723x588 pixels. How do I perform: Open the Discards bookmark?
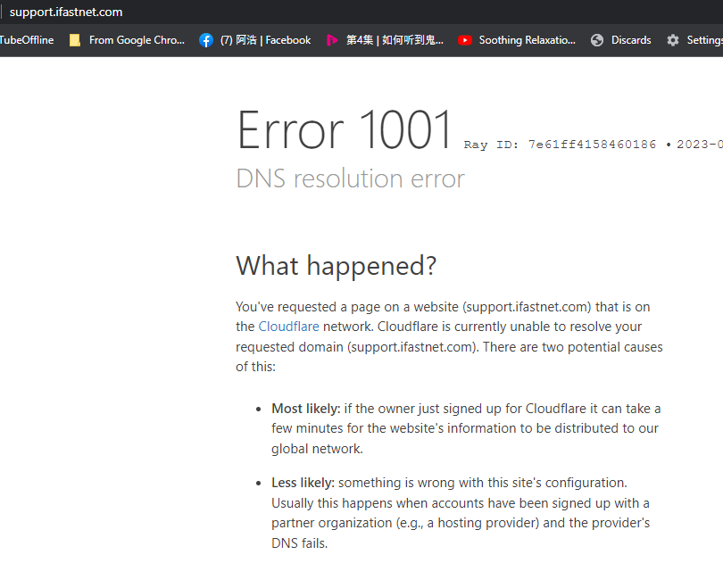pos(631,40)
